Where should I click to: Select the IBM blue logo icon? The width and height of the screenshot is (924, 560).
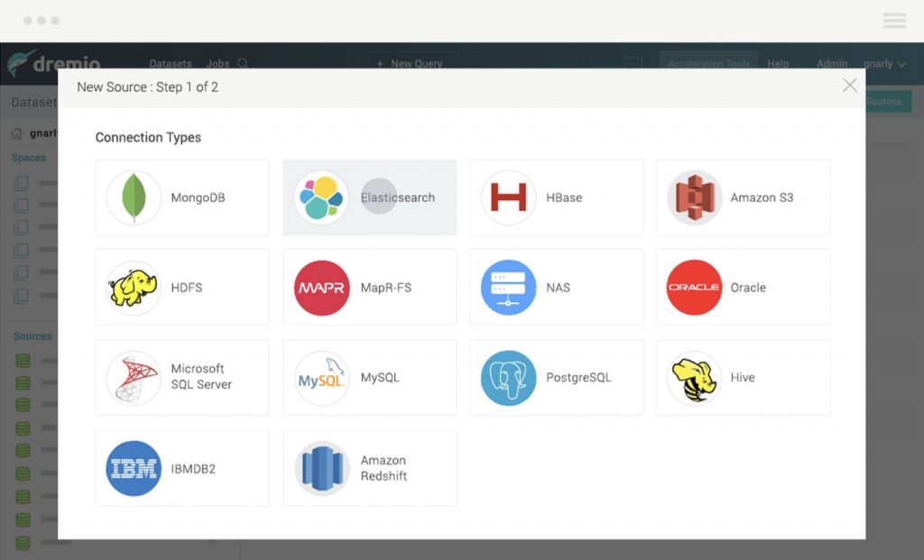pos(134,469)
